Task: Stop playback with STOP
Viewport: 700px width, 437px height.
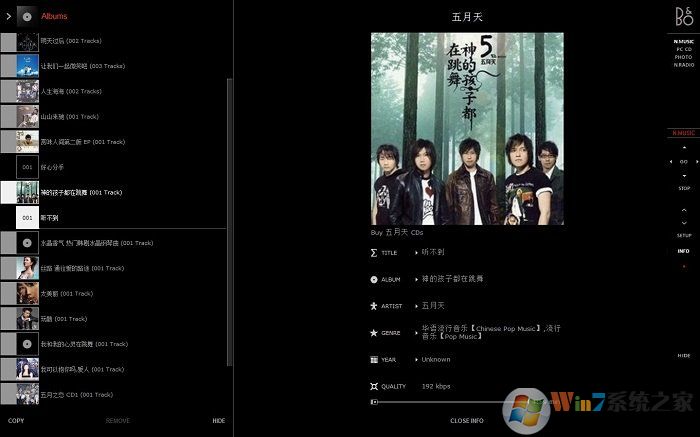Action: [684, 188]
